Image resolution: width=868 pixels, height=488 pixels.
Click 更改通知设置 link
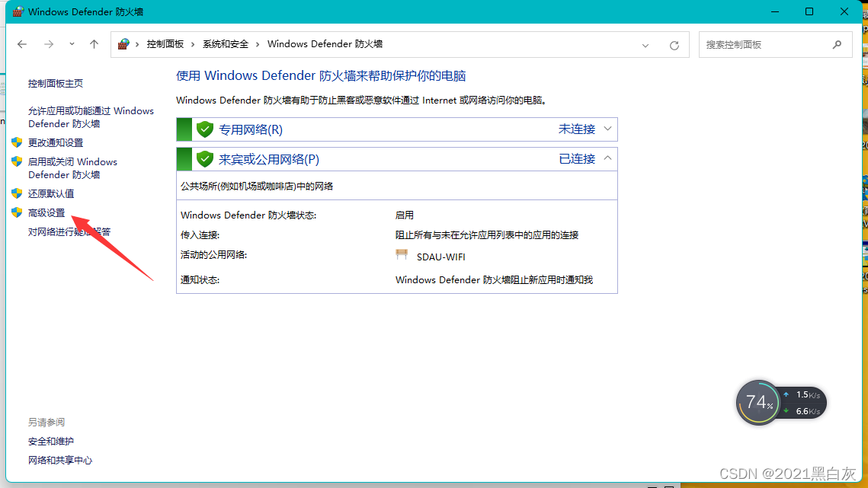(x=56, y=143)
